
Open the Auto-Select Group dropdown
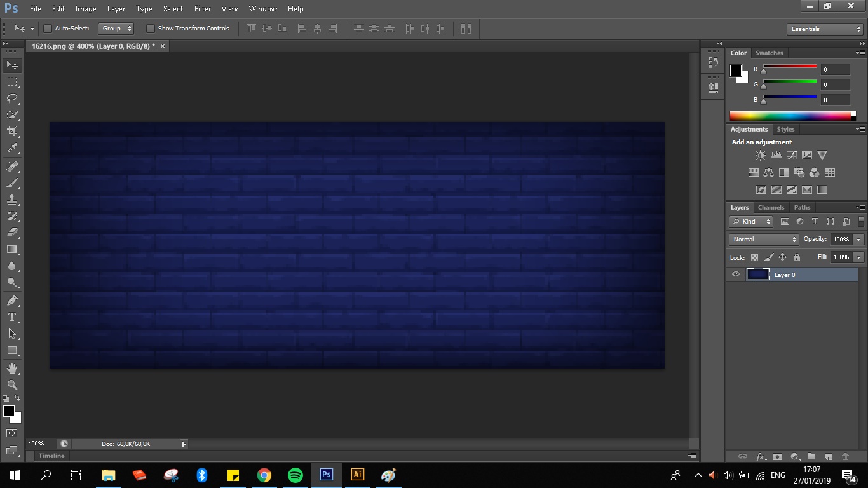point(116,29)
